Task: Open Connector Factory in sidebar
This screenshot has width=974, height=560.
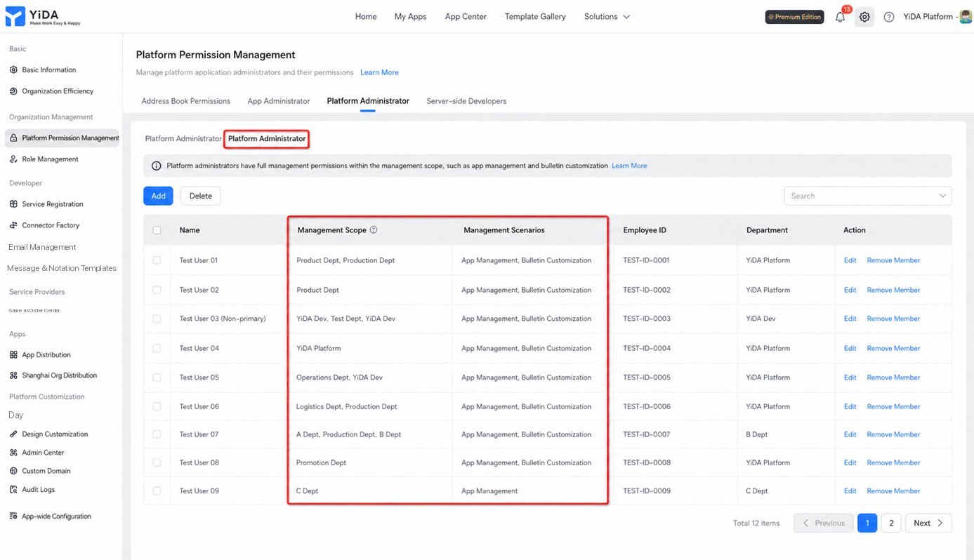Action: [51, 225]
